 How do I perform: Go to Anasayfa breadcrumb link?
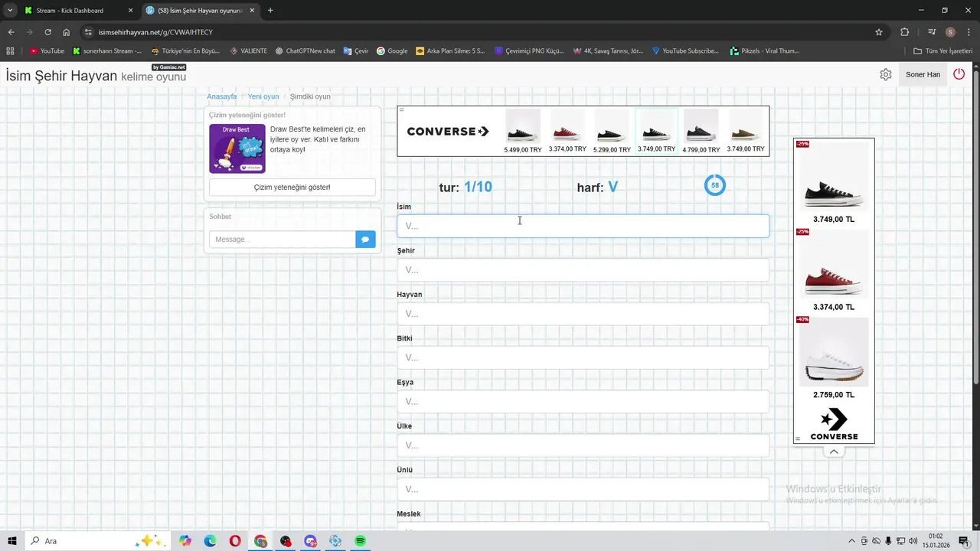point(222,96)
